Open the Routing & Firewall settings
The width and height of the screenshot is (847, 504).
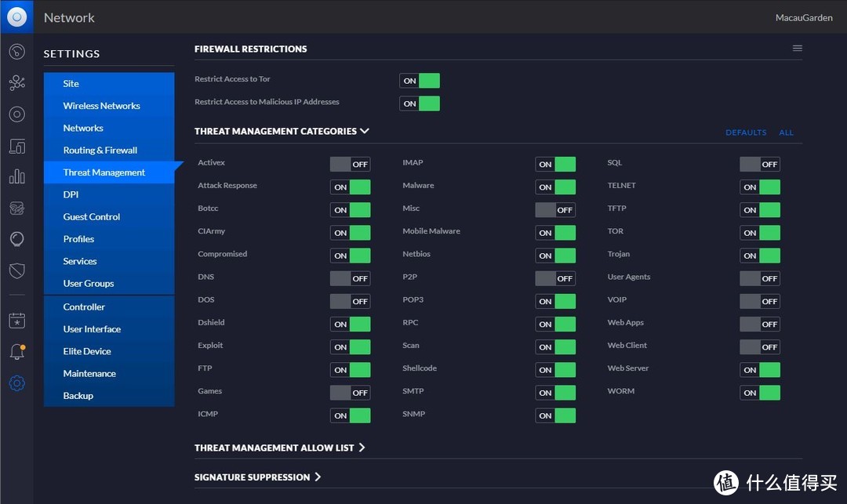pos(100,150)
